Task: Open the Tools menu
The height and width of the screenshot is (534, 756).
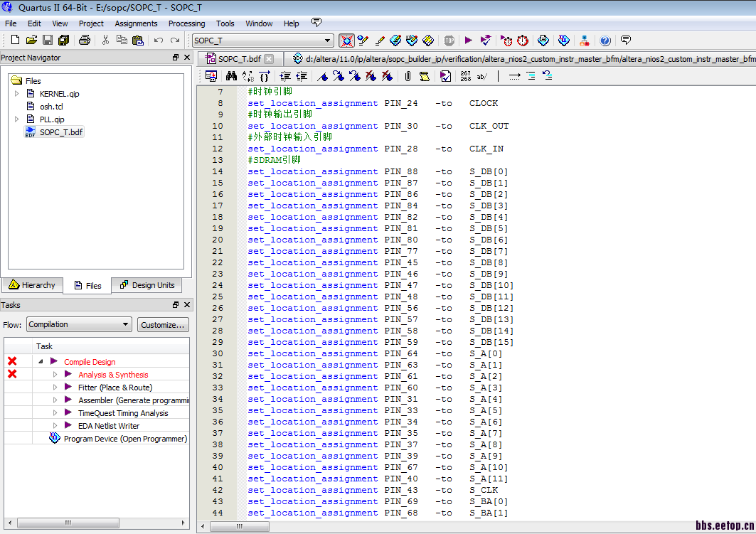Action: pos(225,23)
